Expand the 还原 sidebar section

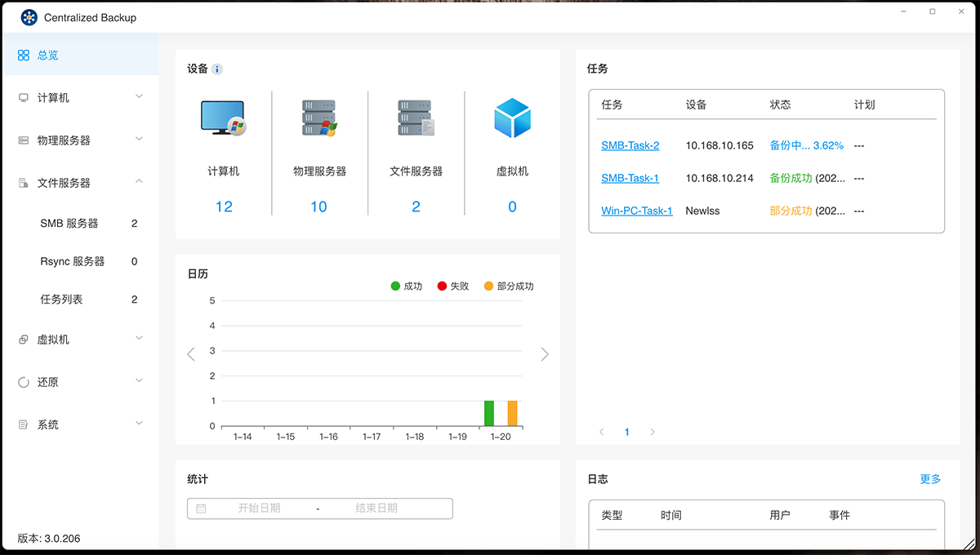79,382
